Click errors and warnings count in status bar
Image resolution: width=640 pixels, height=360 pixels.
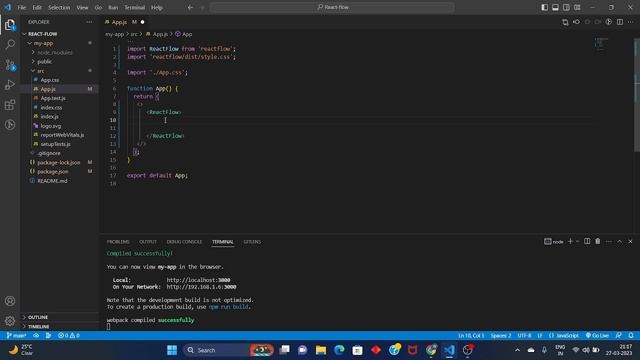tap(69, 336)
